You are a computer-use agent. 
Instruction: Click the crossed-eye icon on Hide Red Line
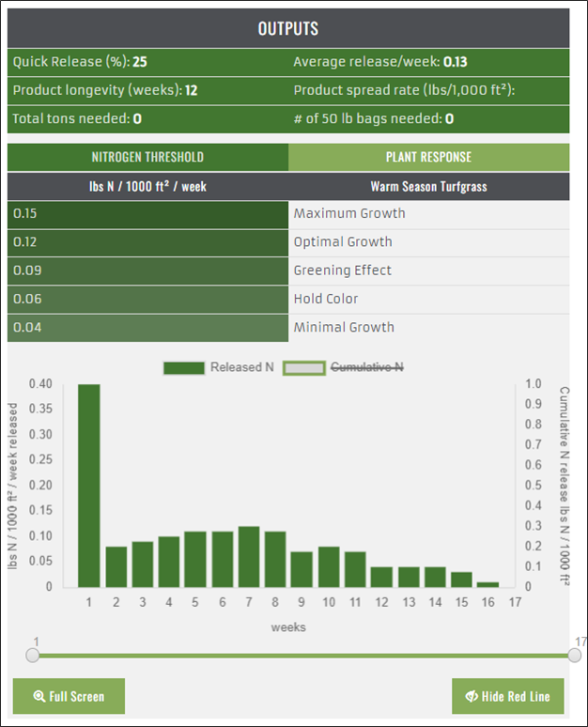[x=472, y=696]
